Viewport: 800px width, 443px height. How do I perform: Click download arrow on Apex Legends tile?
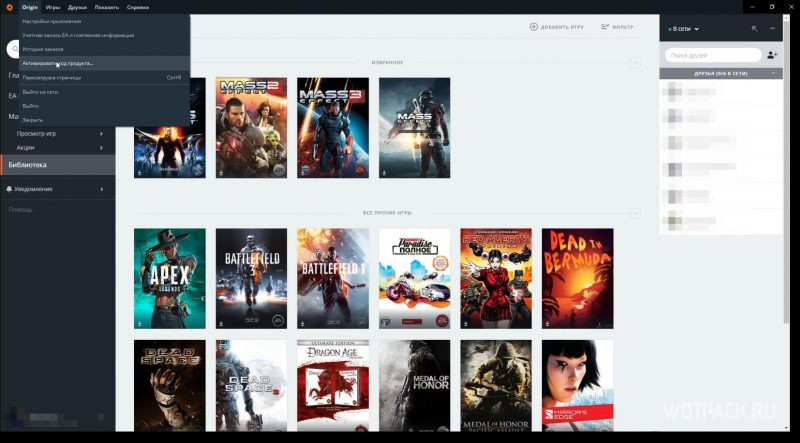tap(138, 324)
